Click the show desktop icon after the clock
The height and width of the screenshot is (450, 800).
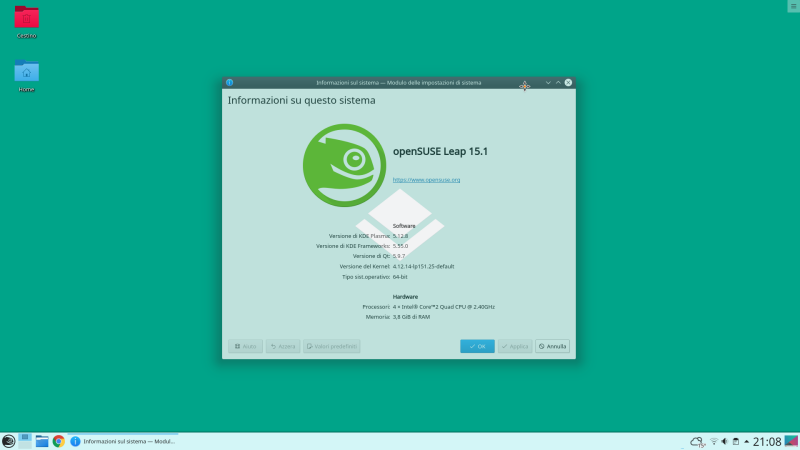(791, 441)
